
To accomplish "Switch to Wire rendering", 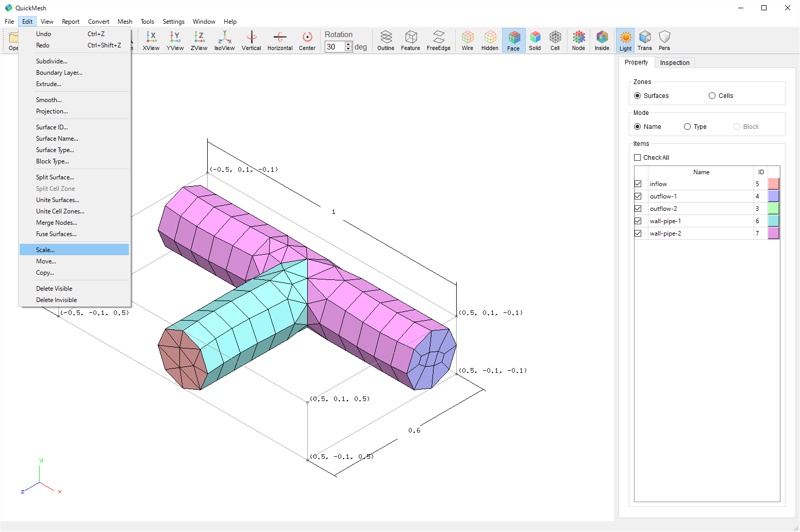I will [x=468, y=41].
